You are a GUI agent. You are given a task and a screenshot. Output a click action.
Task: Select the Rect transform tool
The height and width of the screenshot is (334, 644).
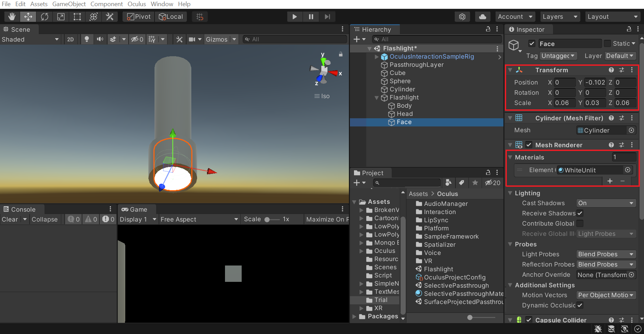[x=77, y=17]
